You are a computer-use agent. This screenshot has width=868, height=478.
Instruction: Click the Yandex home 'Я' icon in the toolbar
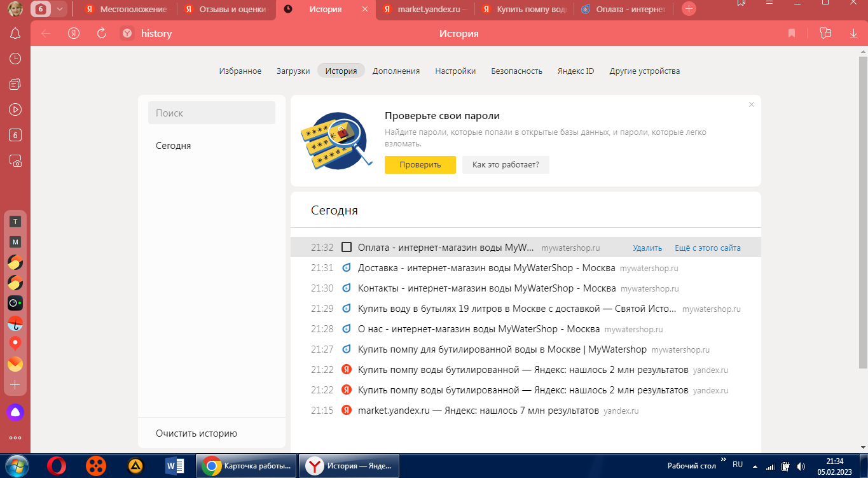coord(74,33)
